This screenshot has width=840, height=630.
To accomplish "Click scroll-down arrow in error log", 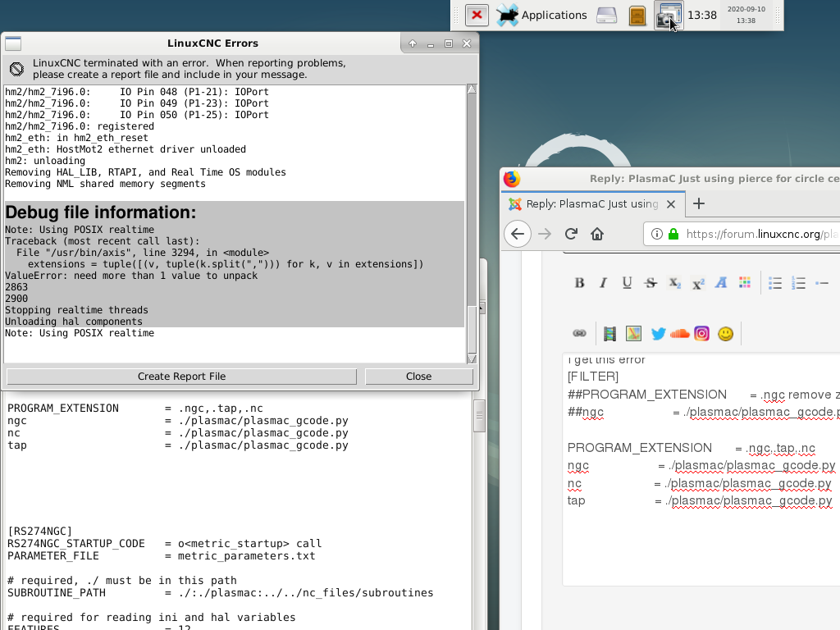I will point(472,359).
